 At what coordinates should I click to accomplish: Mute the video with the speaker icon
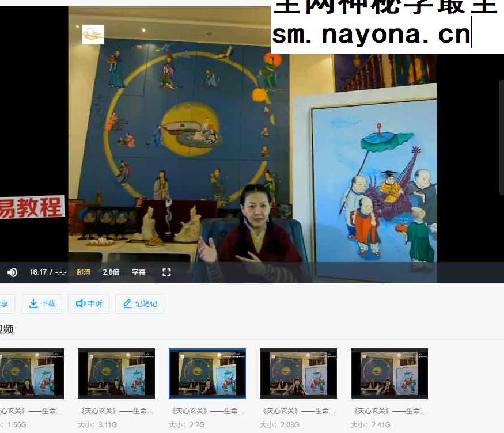coord(12,272)
